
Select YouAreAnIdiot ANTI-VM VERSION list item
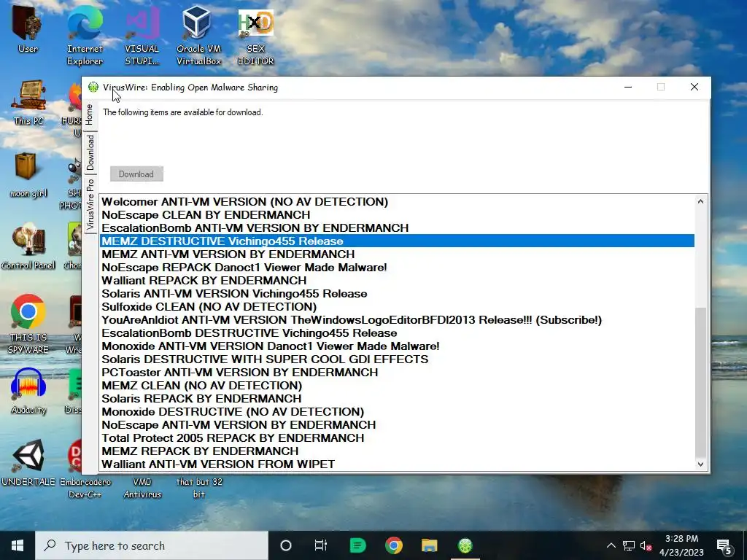pyautogui.click(x=397, y=320)
